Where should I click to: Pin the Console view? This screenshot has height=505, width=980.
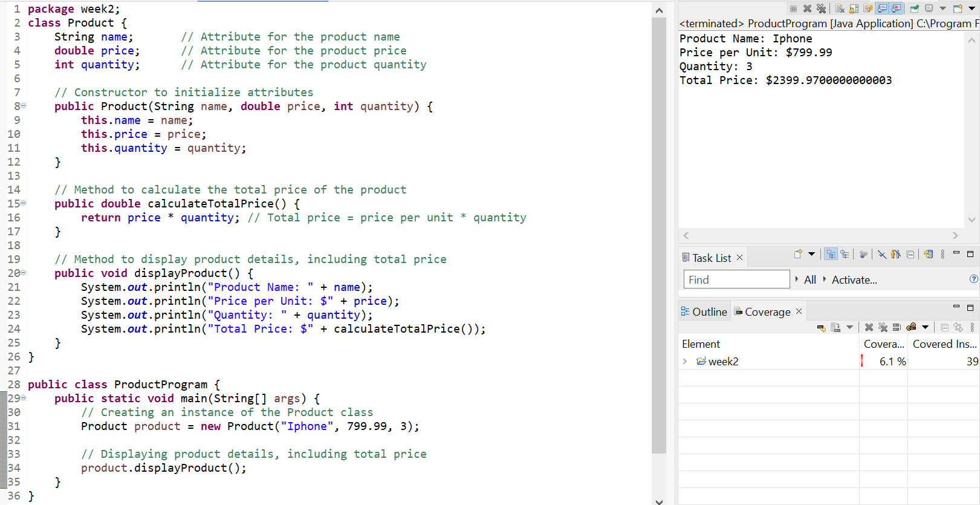click(x=914, y=8)
